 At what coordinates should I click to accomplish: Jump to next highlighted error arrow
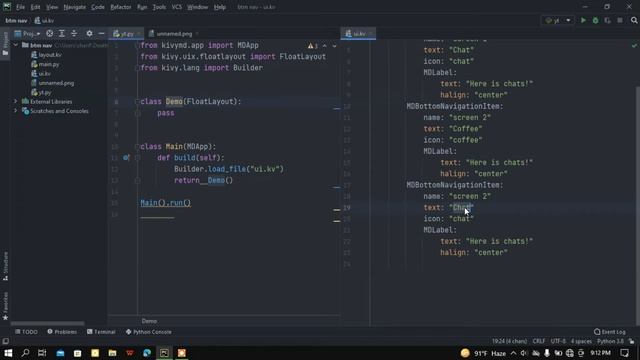click(x=334, y=46)
